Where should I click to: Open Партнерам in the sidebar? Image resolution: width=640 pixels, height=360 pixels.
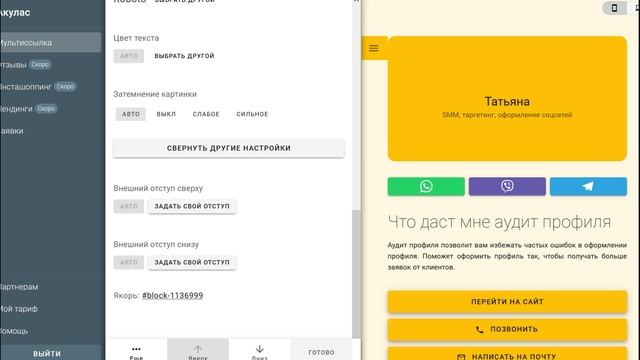[19, 287]
